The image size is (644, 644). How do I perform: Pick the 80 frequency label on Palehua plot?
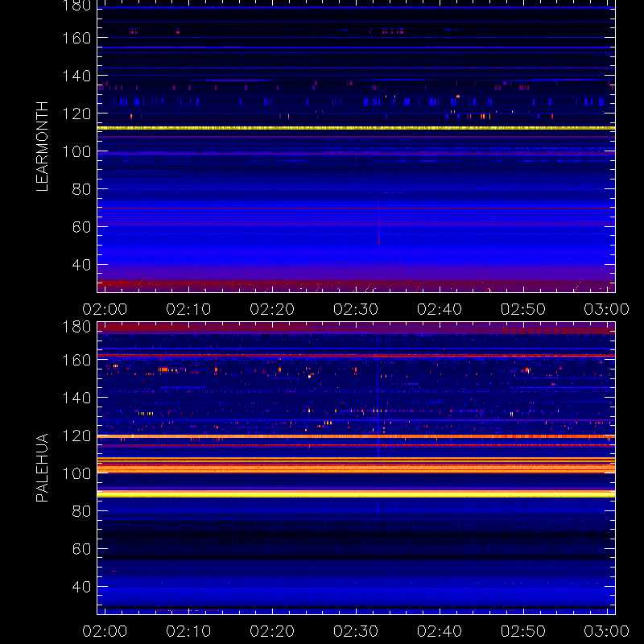82,511
